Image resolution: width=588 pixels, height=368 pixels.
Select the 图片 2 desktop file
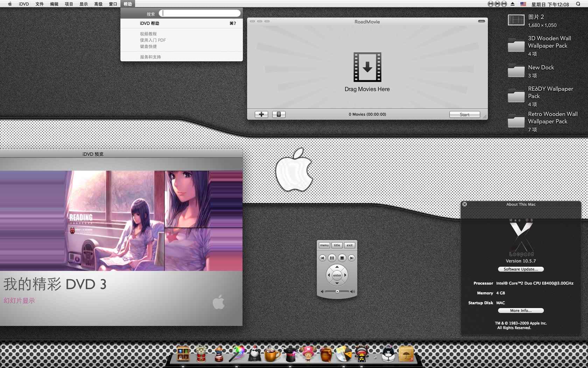pos(516,20)
